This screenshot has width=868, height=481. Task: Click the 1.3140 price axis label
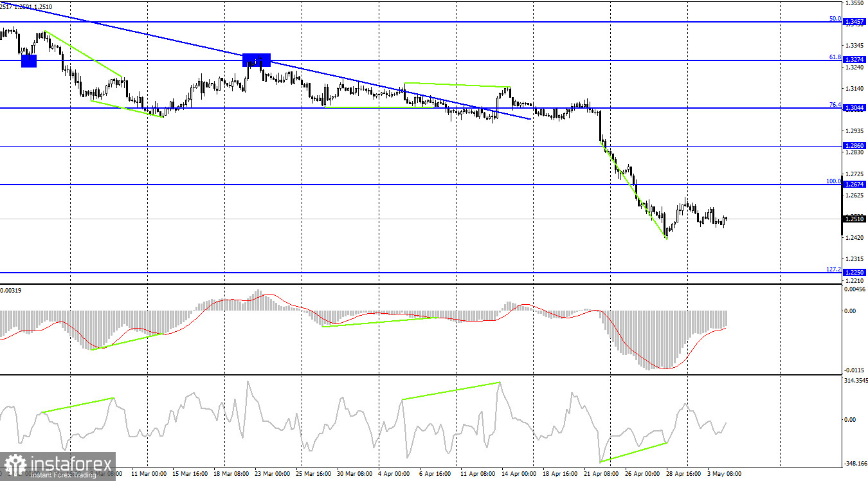(x=855, y=88)
